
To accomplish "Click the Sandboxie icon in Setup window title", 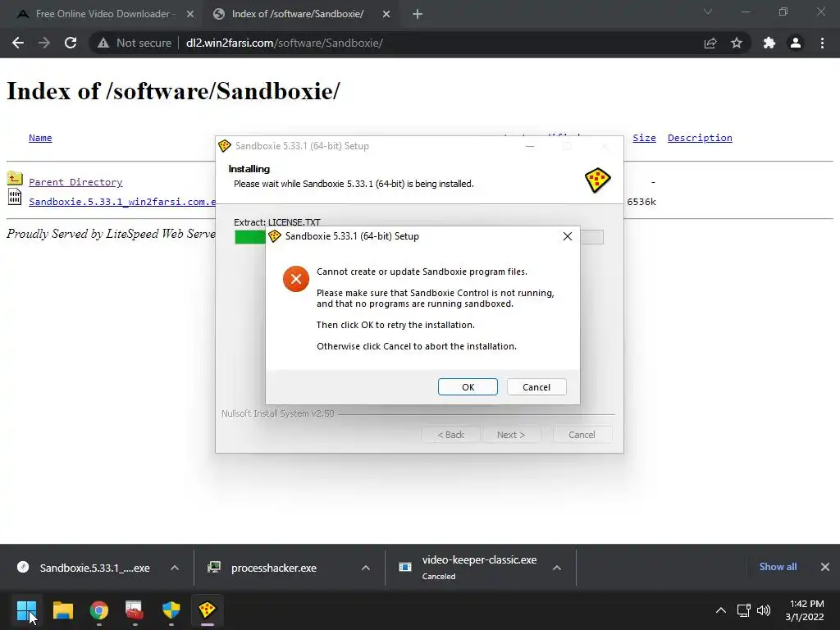I will click(225, 146).
